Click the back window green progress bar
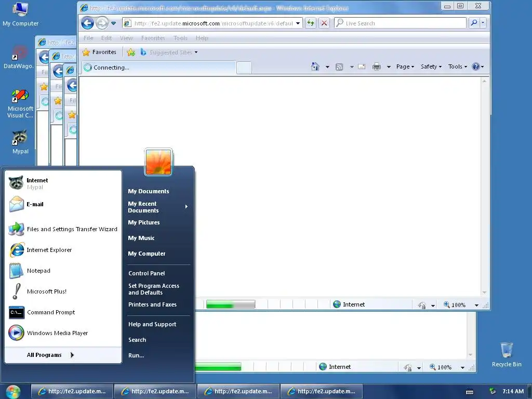The image size is (532, 399). pyautogui.click(x=218, y=367)
